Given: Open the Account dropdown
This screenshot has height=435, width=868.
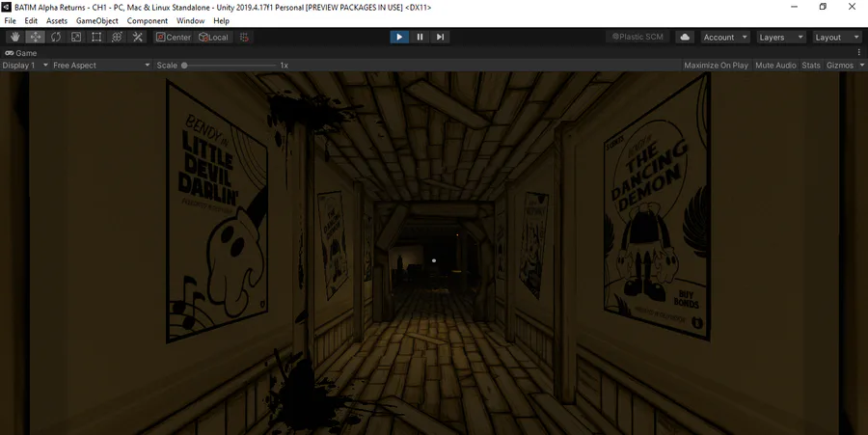Looking at the screenshot, I should (x=725, y=37).
